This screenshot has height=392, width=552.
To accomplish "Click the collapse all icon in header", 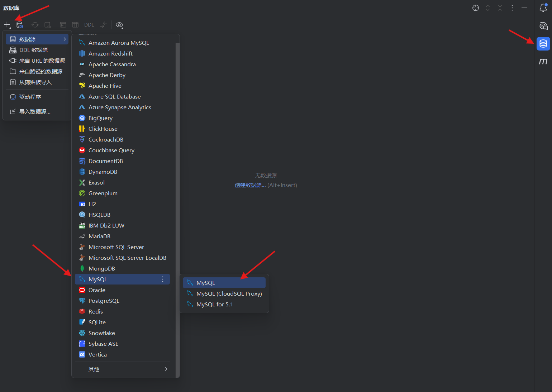I will click(500, 8).
